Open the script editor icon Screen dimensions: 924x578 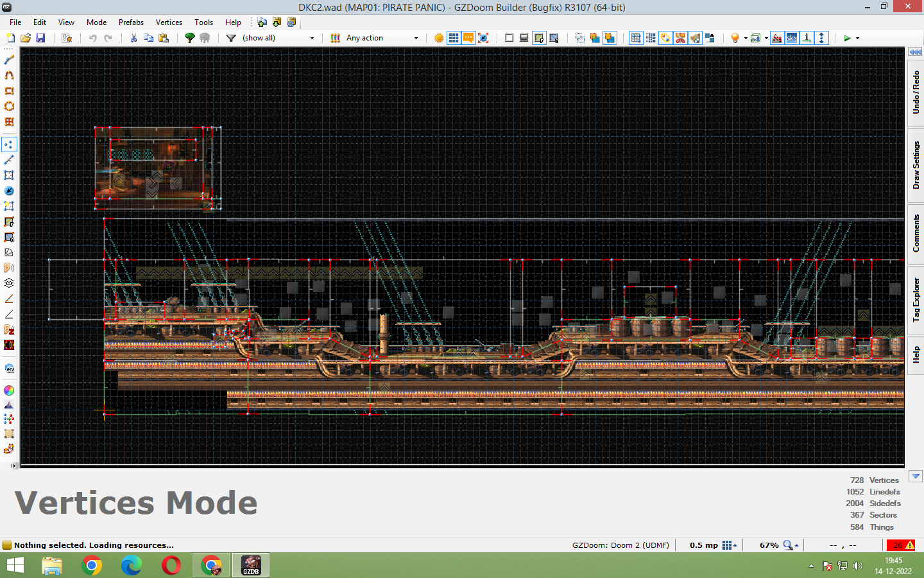tap(67, 38)
